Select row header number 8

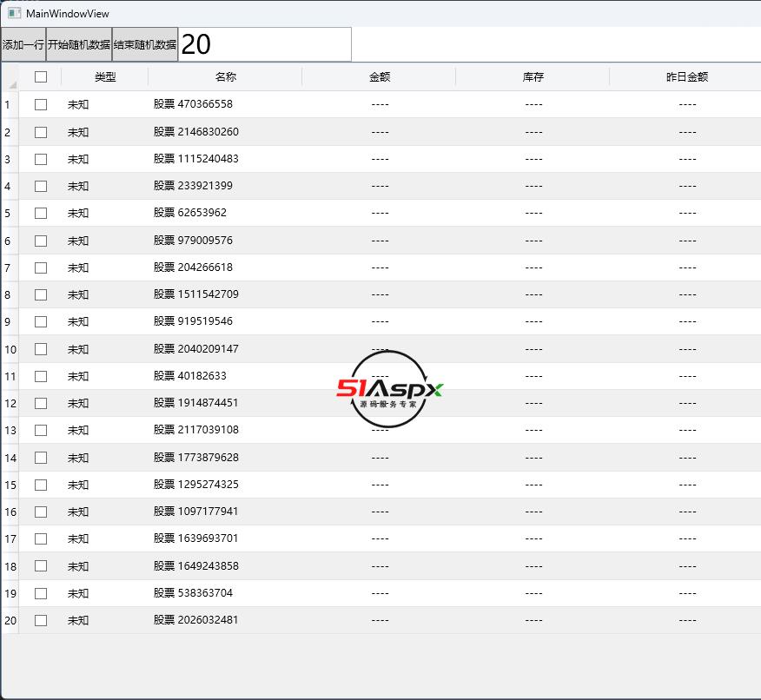pos(9,294)
